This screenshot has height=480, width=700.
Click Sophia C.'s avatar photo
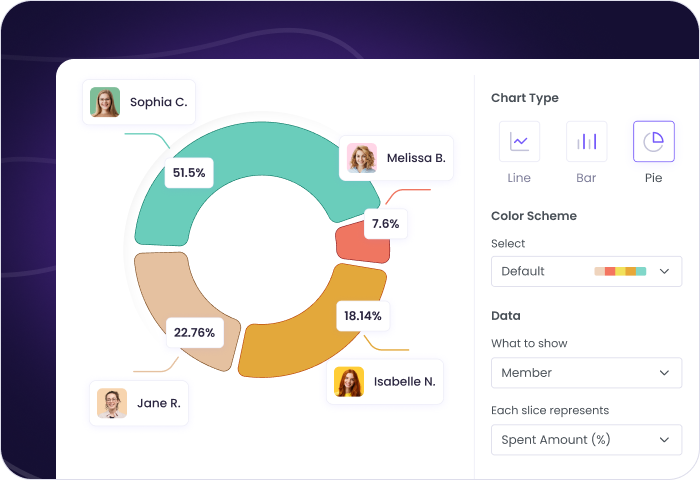pos(105,102)
